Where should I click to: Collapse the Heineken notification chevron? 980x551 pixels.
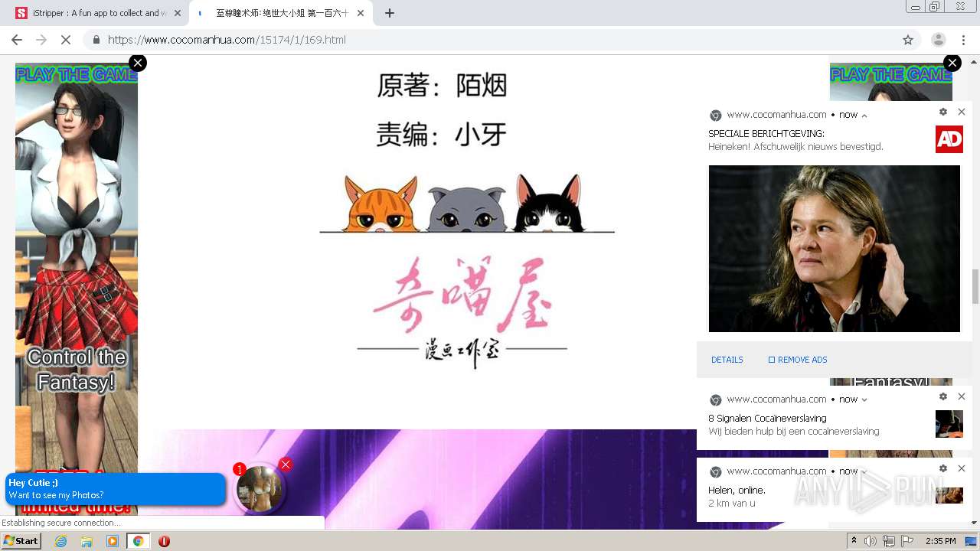coord(864,116)
